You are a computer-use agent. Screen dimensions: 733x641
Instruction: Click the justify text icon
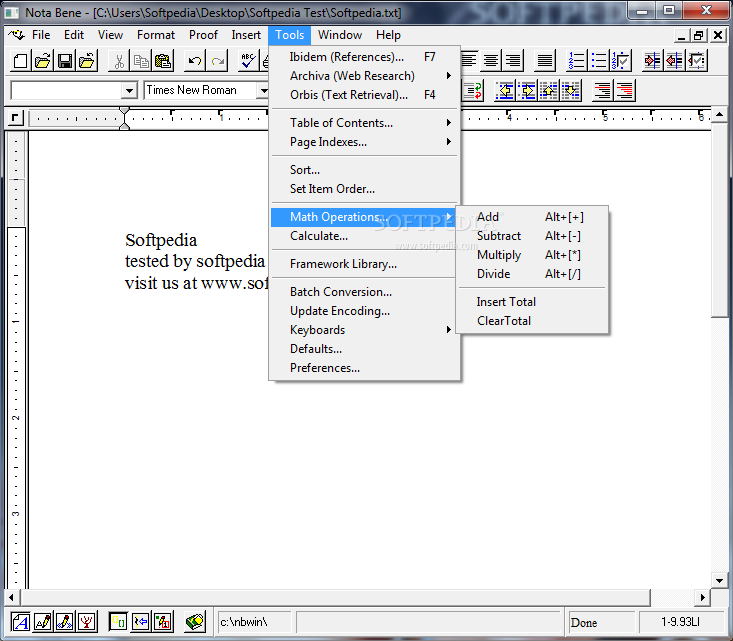545,61
